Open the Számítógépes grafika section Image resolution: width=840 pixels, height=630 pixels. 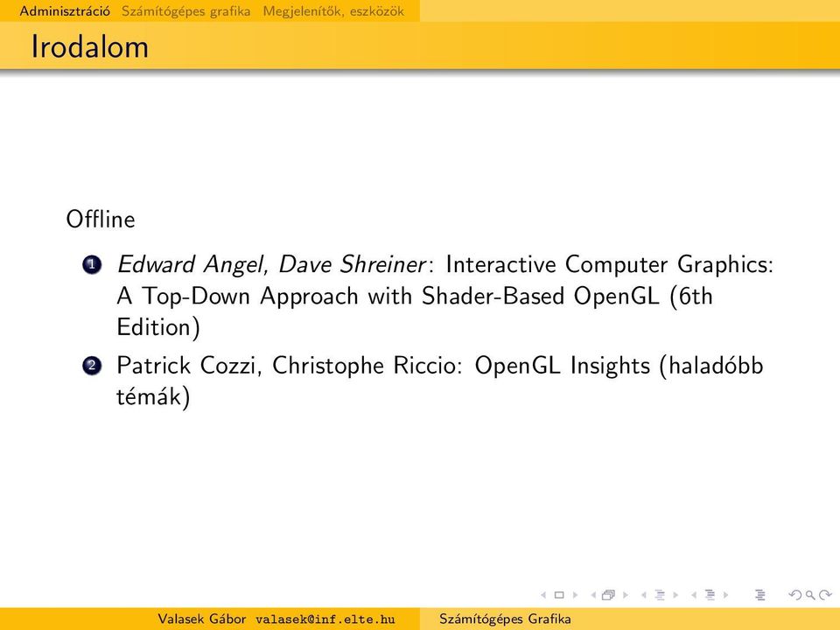pos(185,11)
